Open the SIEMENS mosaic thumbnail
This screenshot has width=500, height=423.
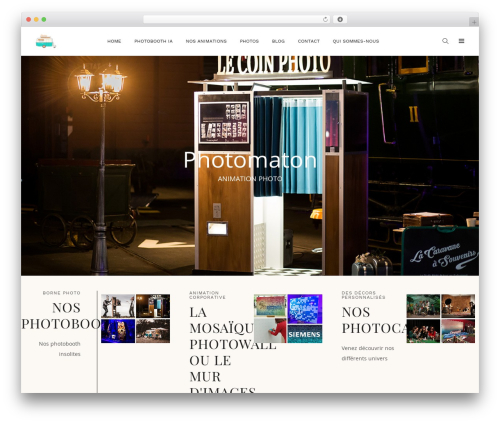[x=305, y=334]
